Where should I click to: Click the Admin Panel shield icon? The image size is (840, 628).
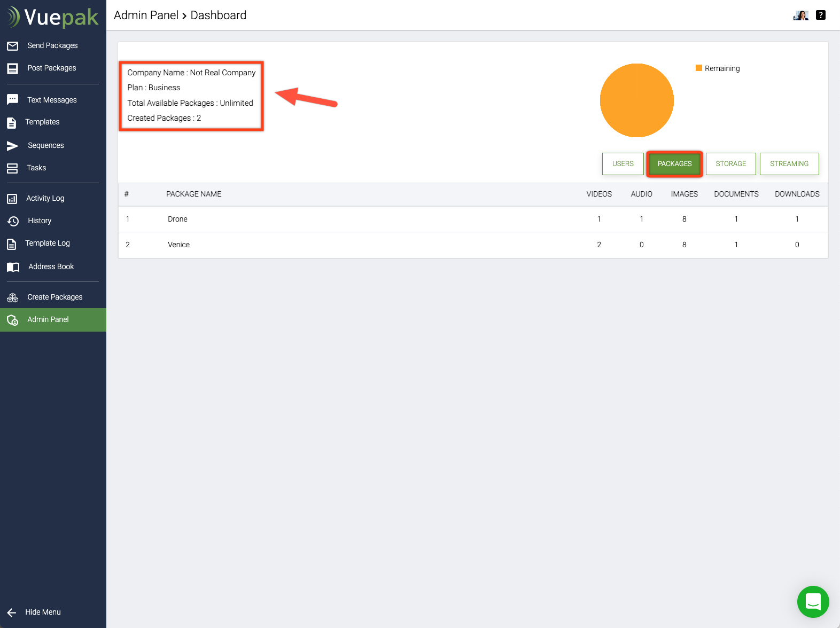(12, 320)
